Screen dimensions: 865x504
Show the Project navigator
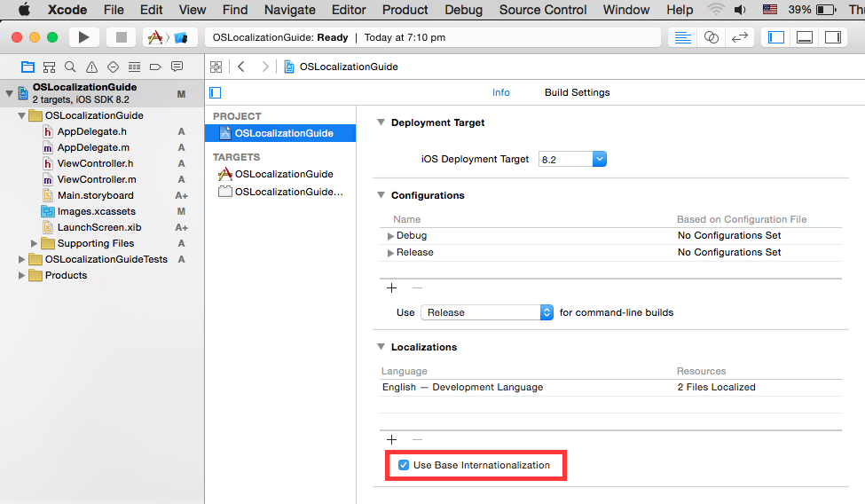[28, 67]
